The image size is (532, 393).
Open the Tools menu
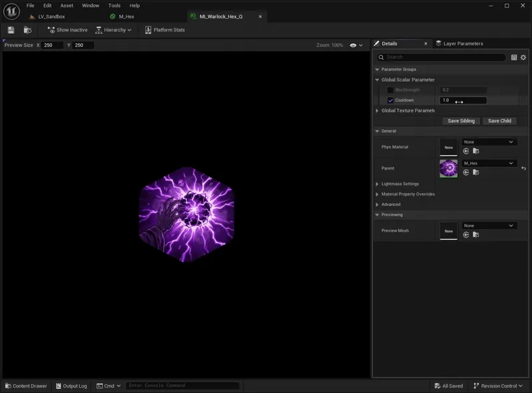(114, 5)
